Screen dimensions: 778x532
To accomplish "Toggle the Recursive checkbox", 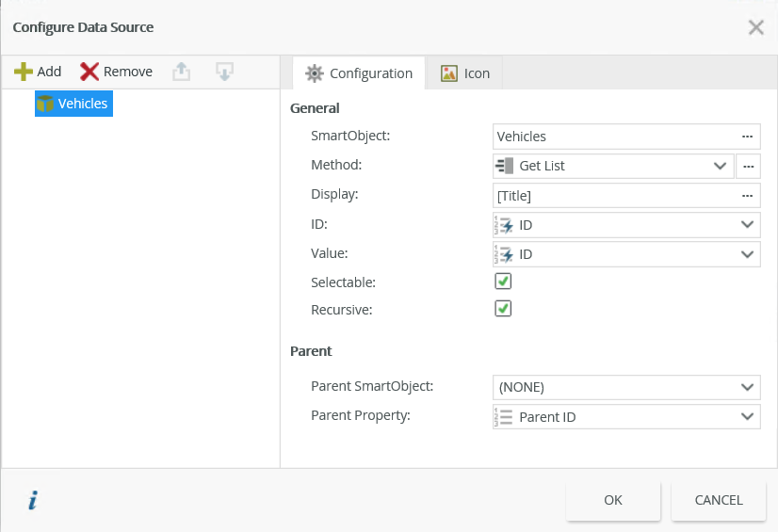I will point(503,309).
